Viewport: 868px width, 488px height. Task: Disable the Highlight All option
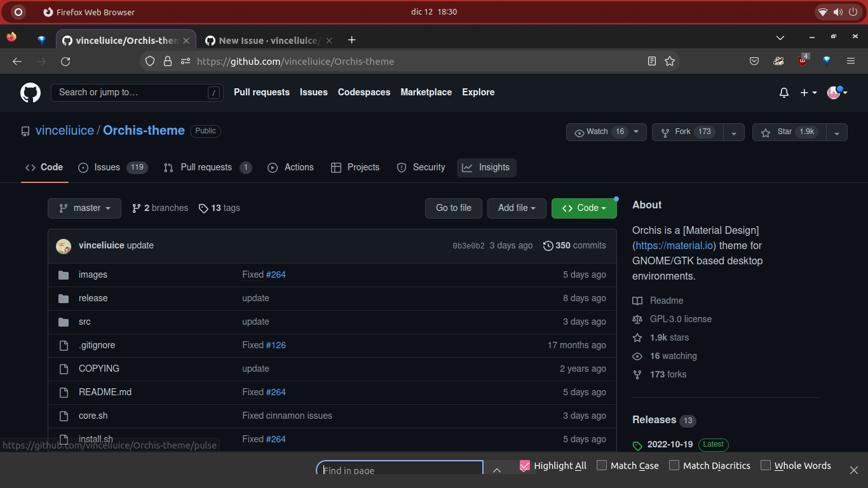coord(525,466)
